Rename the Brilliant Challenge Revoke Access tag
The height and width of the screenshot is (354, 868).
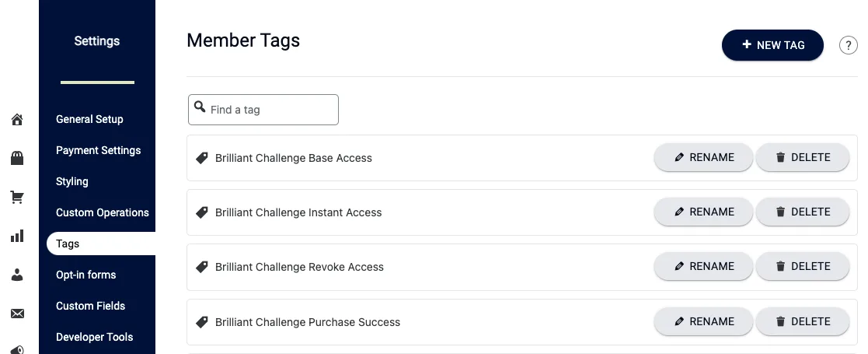pyautogui.click(x=703, y=266)
